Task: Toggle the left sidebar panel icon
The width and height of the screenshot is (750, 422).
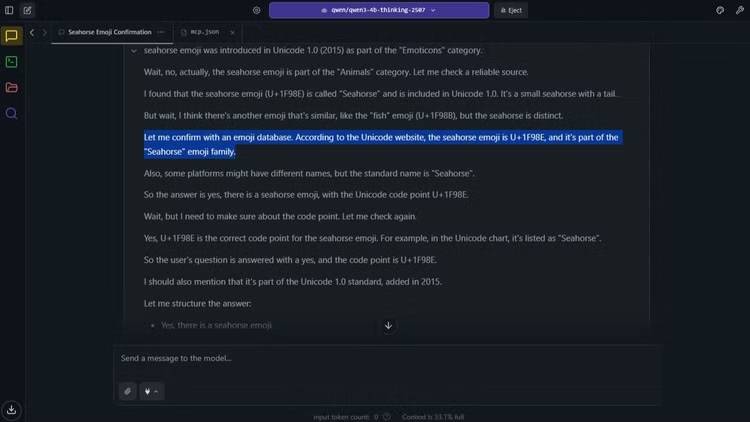Action: 9,10
